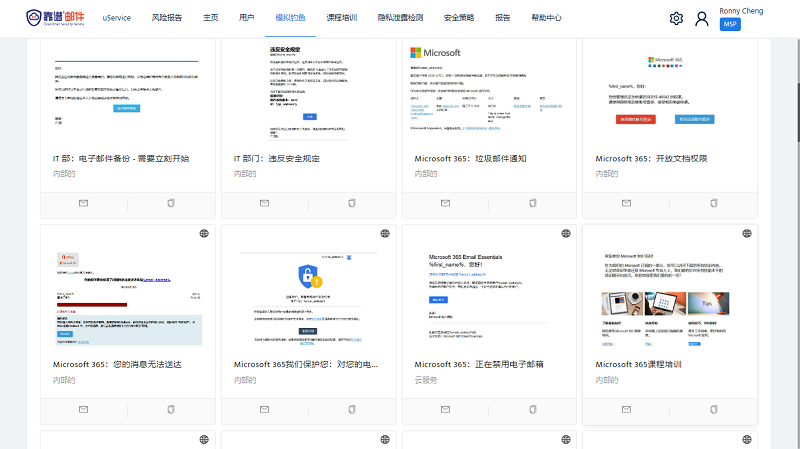
Task: Send email for 违反安全规定 template
Action: pyautogui.click(x=264, y=203)
